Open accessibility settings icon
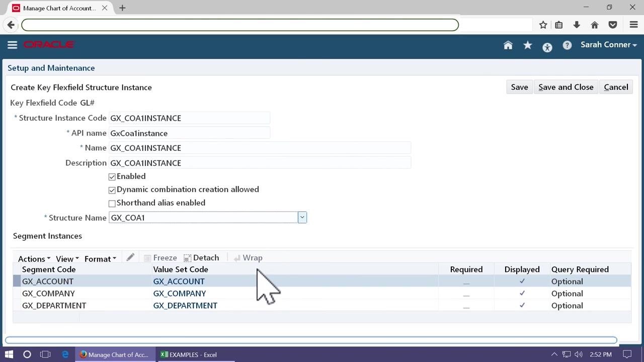644x362 pixels. 547,47
